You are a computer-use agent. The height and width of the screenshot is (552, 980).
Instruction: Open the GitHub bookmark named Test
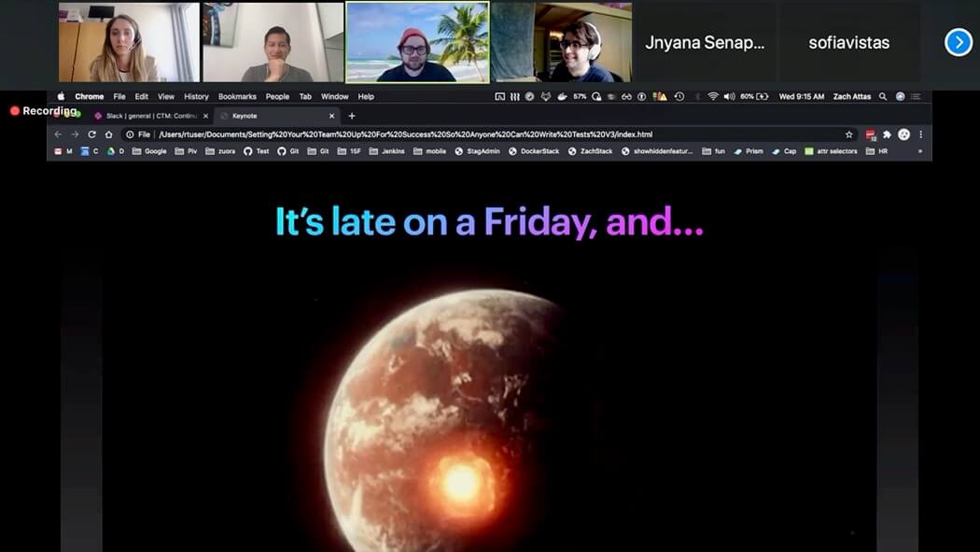pos(257,151)
